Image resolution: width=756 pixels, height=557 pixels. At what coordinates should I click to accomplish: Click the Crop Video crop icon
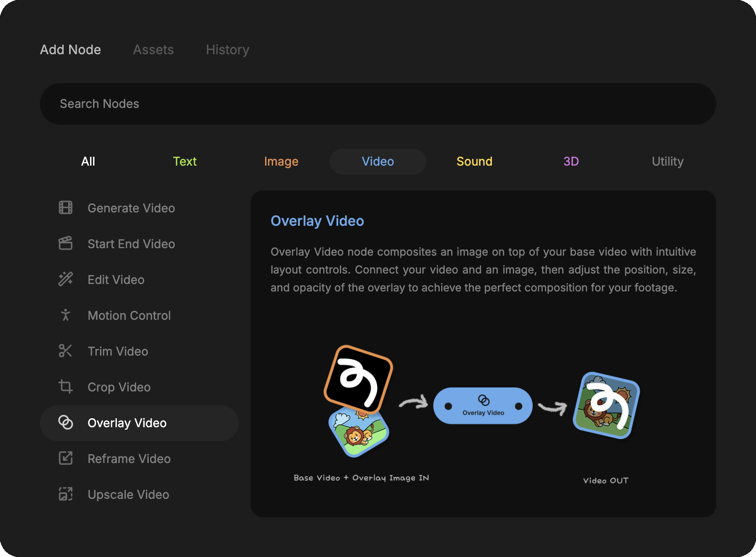[x=66, y=387]
